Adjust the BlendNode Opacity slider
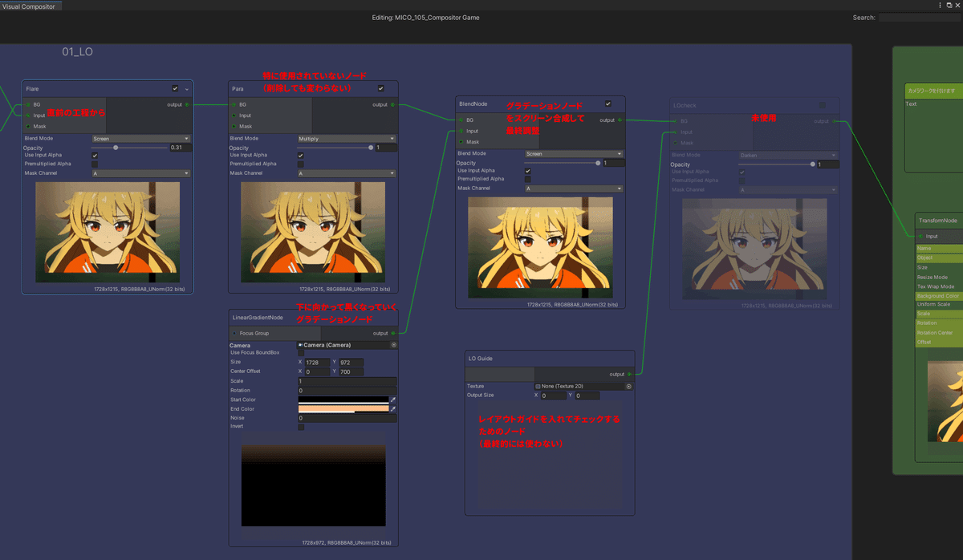 click(562, 163)
